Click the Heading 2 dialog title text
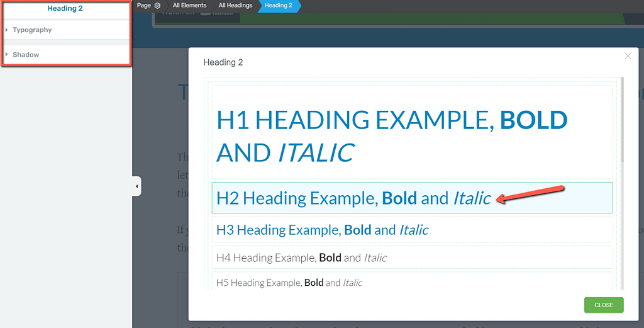The width and height of the screenshot is (644, 328). pos(223,62)
